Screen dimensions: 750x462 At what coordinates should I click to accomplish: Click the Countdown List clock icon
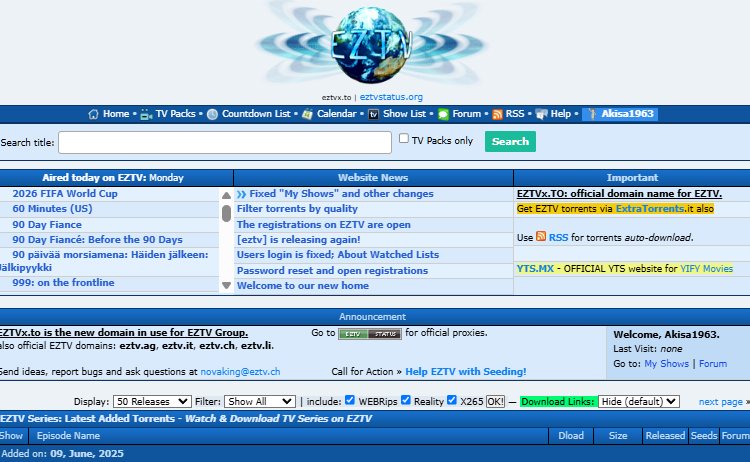(212, 114)
